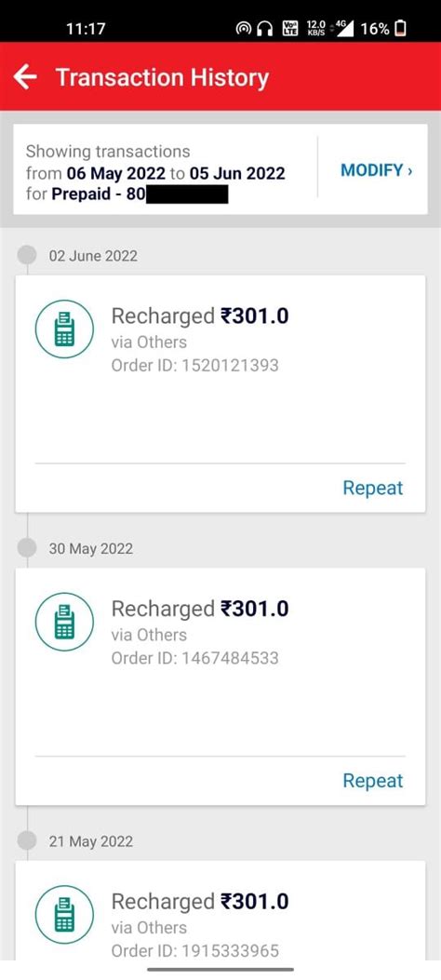Tap the date range filter summary text
The image size is (441, 980).
coord(155,172)
